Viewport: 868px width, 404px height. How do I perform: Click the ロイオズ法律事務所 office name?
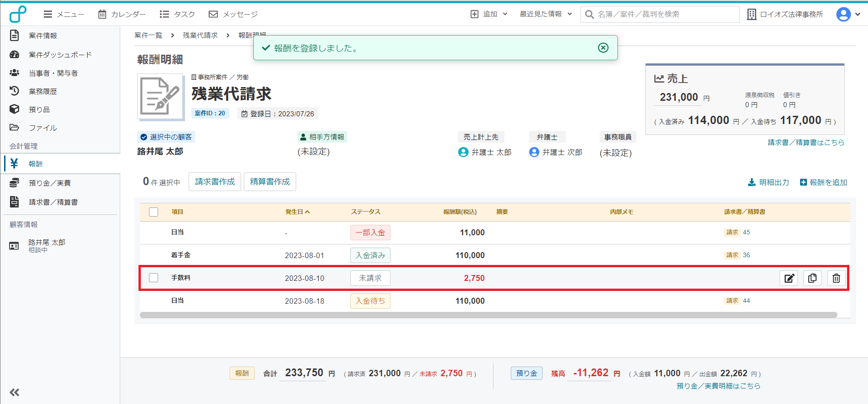tap(785, 14)
